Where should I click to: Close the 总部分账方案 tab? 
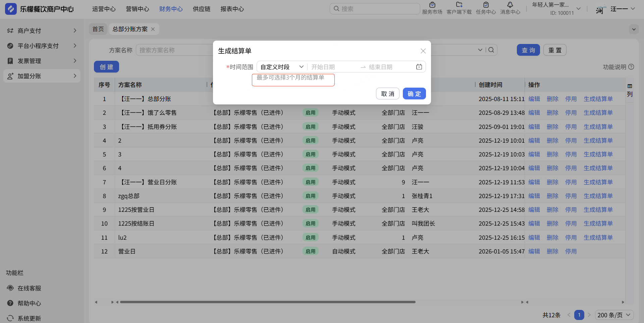pos(153,29)
